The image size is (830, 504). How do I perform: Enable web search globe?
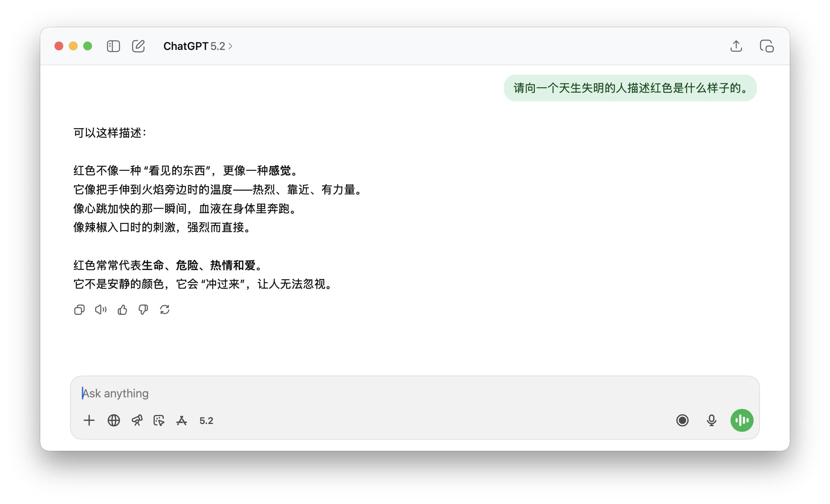113,420
